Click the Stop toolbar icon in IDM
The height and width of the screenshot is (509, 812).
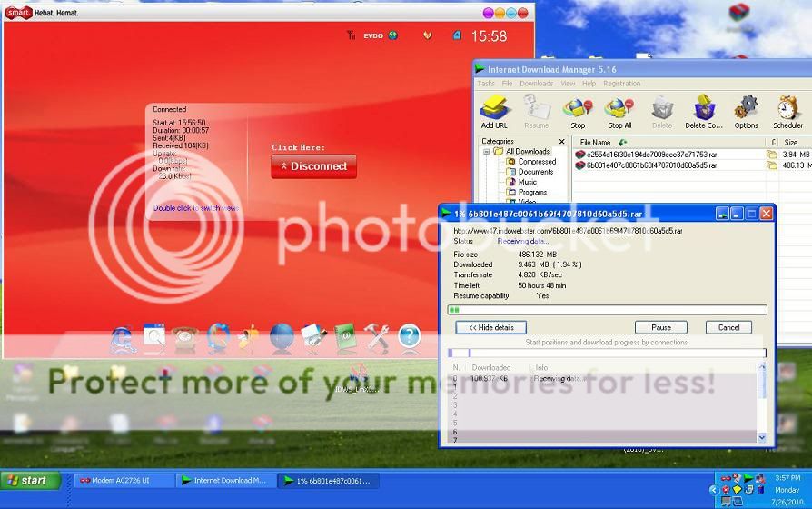[578, 112]
